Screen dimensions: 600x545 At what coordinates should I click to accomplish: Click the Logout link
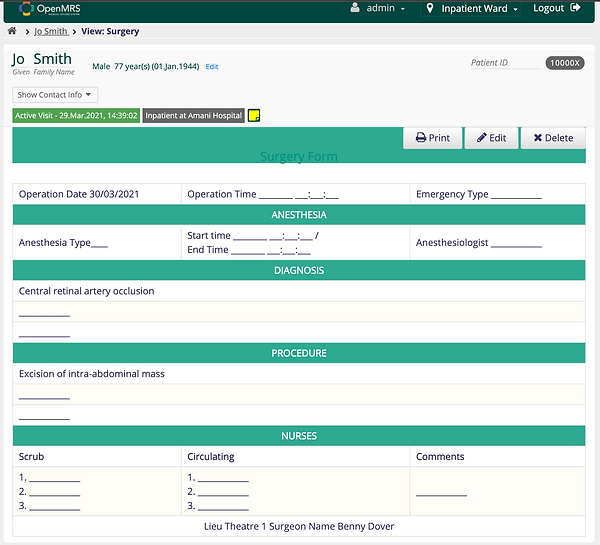click(557, 8)
